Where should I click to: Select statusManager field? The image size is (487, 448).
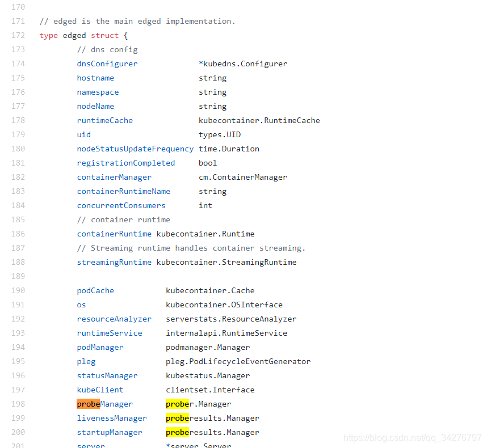click(x=107, y=376)
